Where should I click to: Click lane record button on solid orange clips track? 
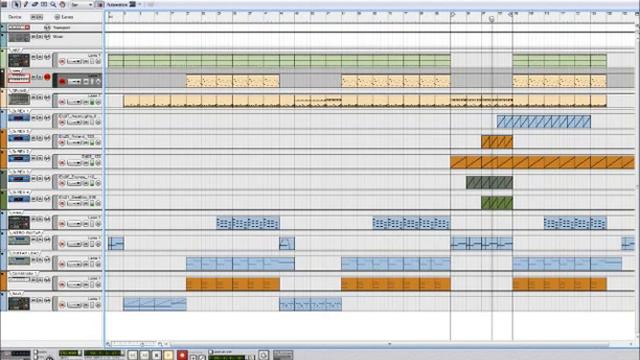pos(62,284)
